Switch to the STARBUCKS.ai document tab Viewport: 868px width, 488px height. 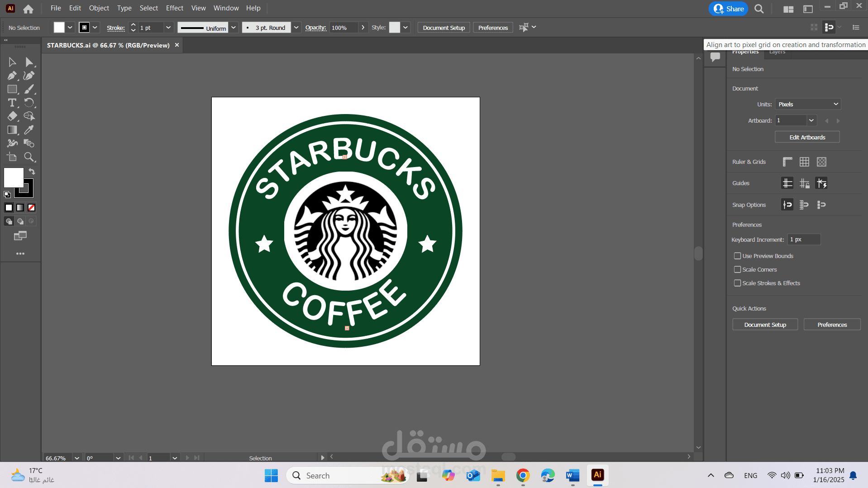pos(108,45)
